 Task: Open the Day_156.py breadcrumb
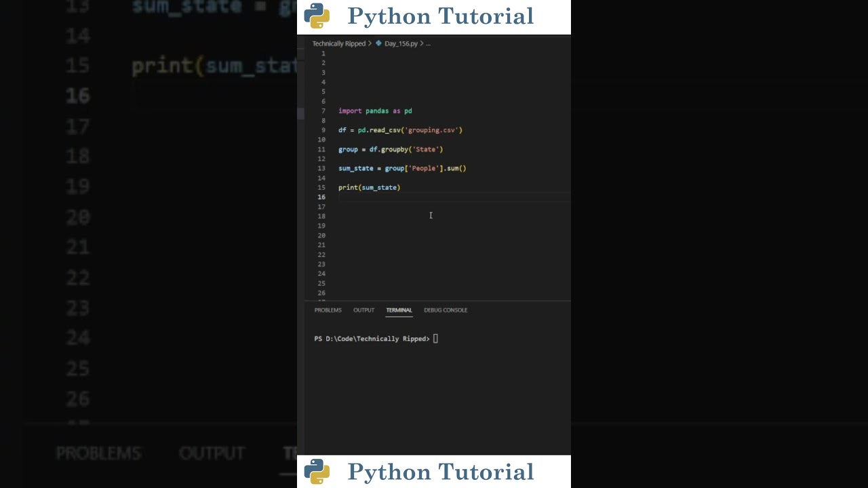tap(401, 43)
